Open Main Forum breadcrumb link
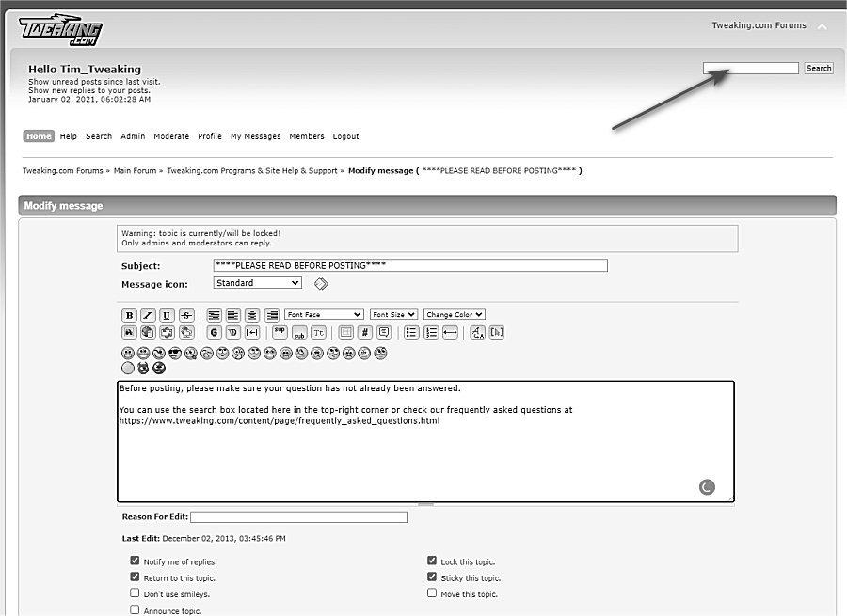 pyautogui.click(x=135, y=171)
